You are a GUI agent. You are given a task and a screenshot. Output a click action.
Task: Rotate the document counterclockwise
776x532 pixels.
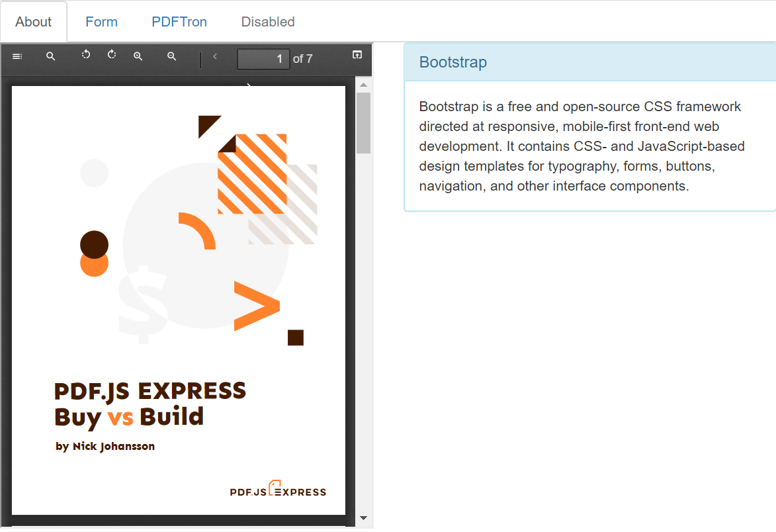click(x=85, y=56)
